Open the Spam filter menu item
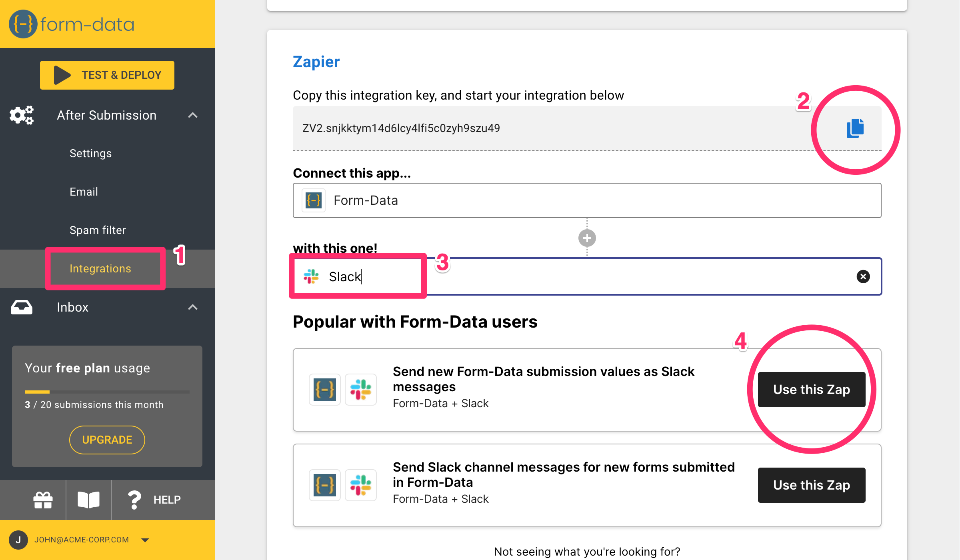 click(x=98, y=230)
